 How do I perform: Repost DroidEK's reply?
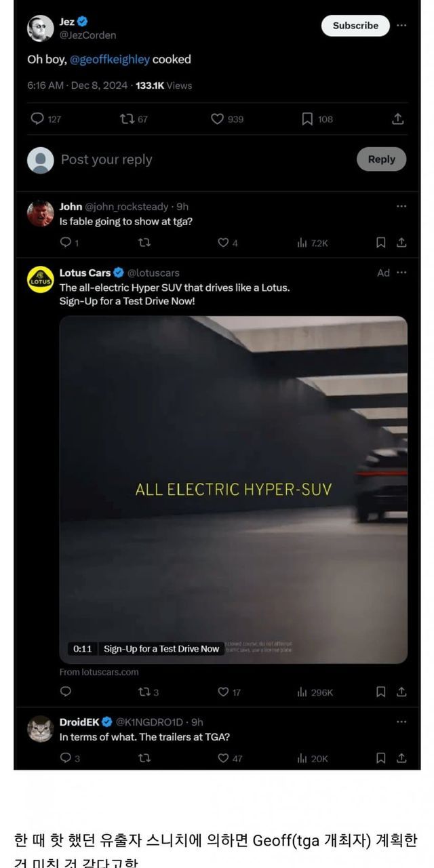(144, 758)
